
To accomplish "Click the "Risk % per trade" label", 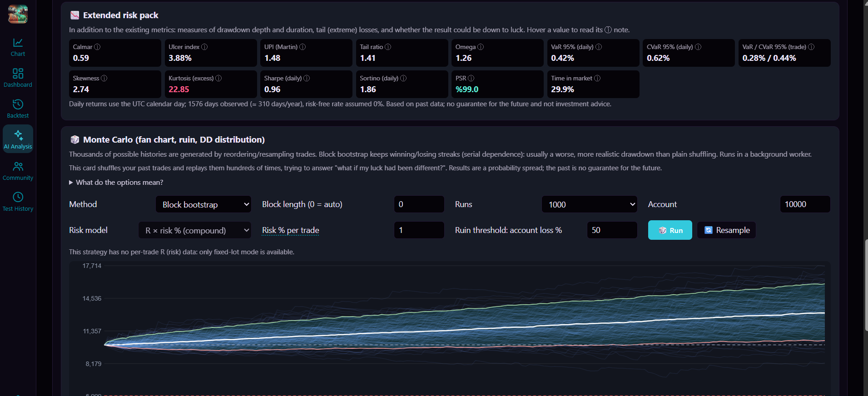I will pyautogui.click(x=291, y=230).
